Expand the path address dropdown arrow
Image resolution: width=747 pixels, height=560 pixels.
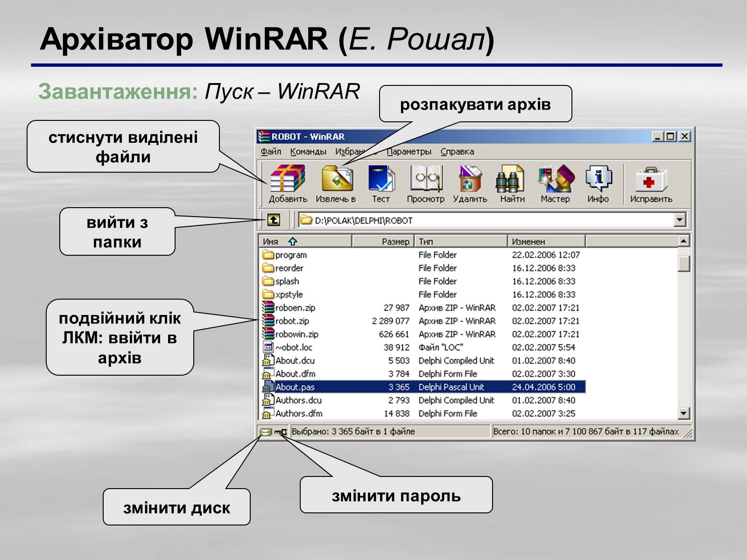(x=680, y=219)
